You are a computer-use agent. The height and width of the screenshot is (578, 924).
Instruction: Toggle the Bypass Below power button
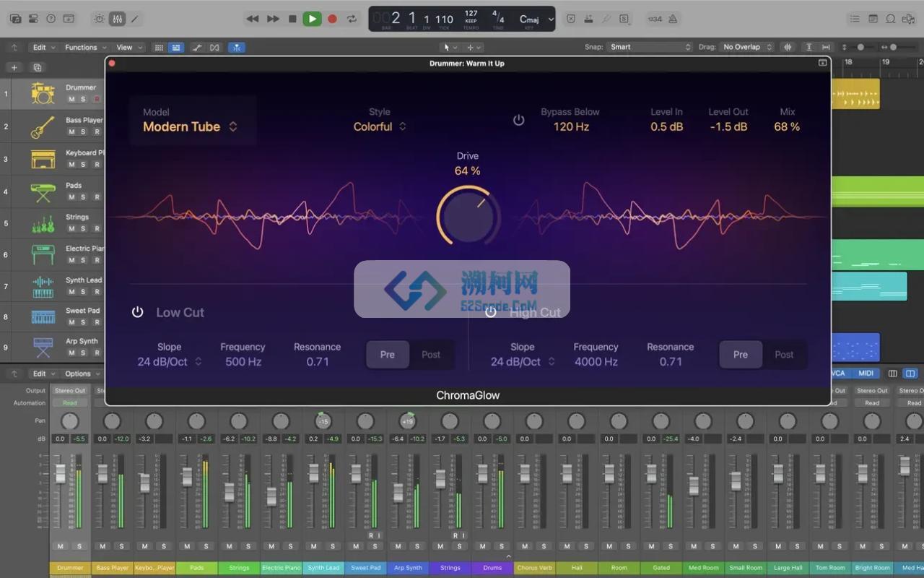[518, 120]
